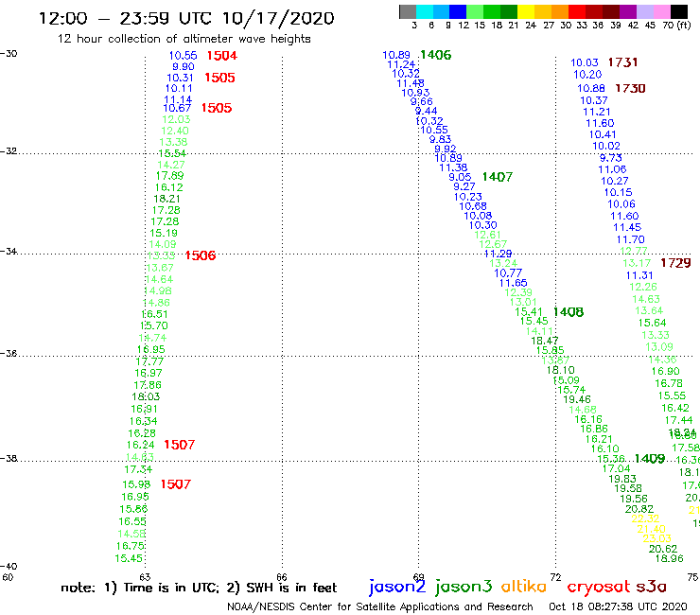Click the gray swatch in the color scale
Image resolution: width=700 pixels, height=615 pixels.
[x=408, y=11]
